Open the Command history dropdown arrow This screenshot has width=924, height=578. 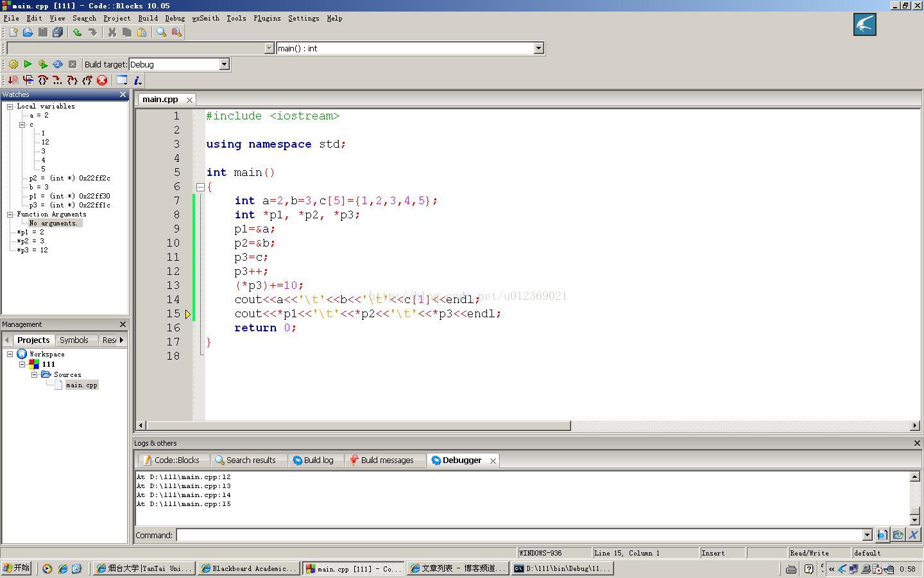click(x=867, y=535)
